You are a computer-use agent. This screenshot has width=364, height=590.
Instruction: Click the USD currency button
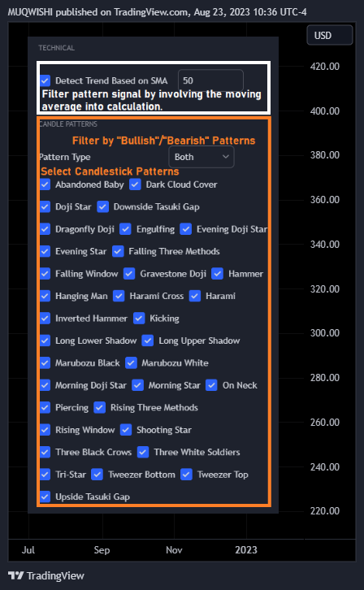pyautogui.click(x=330, y=36)
